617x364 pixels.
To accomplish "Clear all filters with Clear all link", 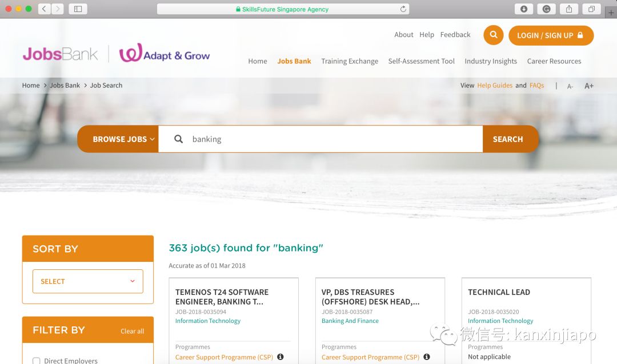I will pyautogui.click(x=132, y=331).
